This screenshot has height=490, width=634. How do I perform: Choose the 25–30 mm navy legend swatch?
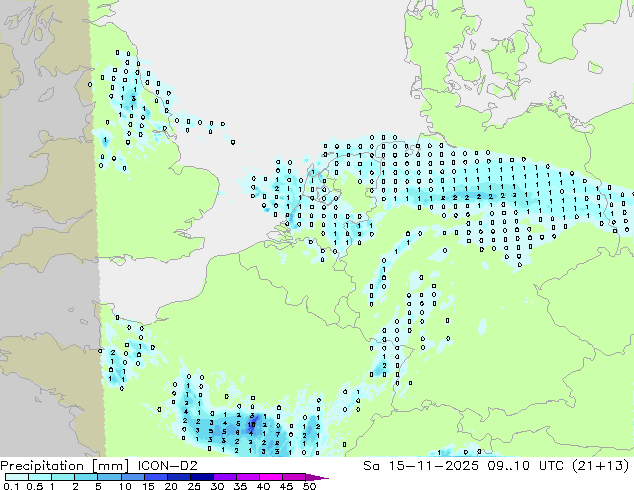[x=202, y=477]
